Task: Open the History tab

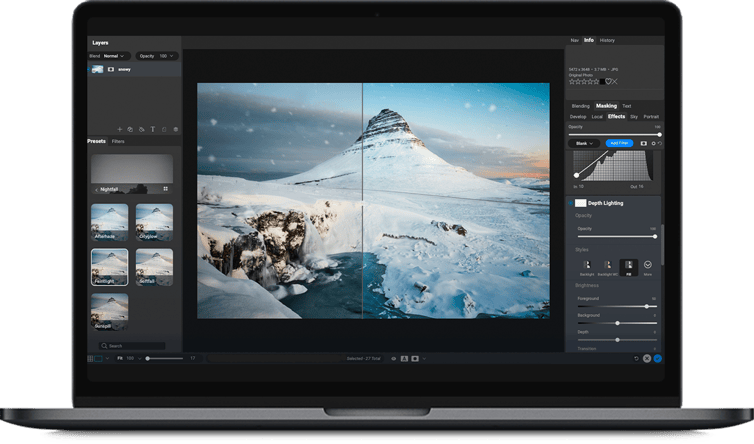Action: [607, 40]
